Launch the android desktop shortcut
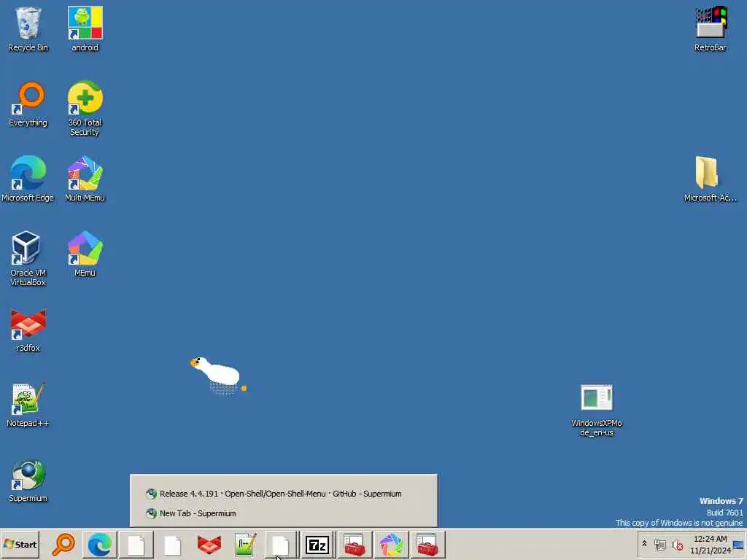Screen dimensions: 747x560 tap(85, 28)
